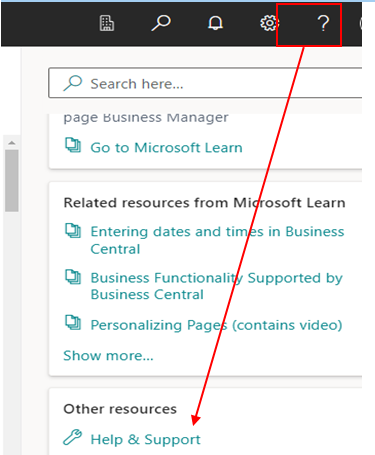This screenshot has width=375, height=455.
Task: Click the wrench icon beside Help & Support
Action: tap(72, 437)
